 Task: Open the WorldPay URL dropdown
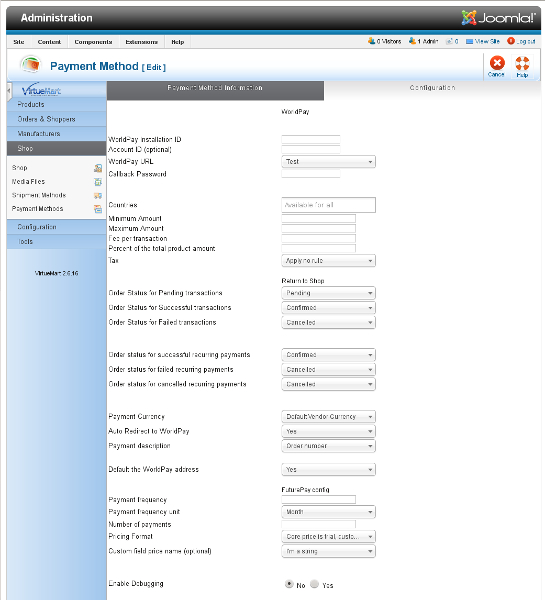[328, 162]
